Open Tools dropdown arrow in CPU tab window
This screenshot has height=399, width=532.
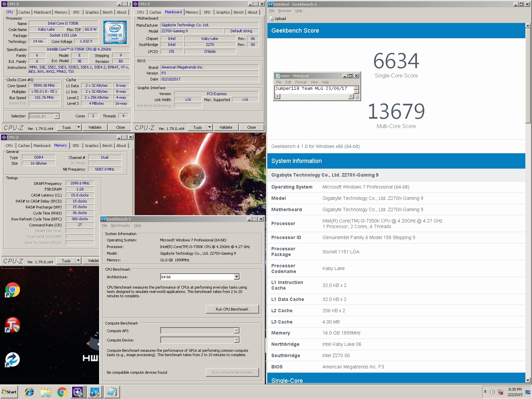click(78, 127)
